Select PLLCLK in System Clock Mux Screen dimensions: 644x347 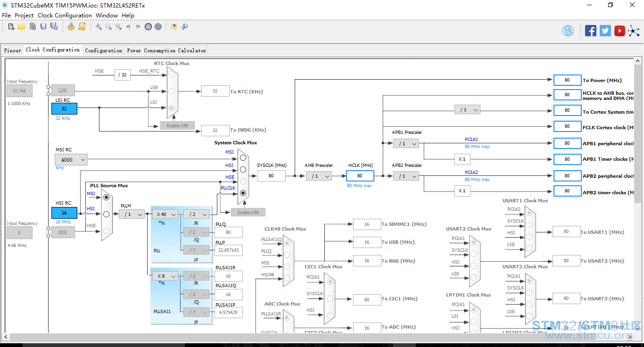pyautogui.click(x=243, y=193)
